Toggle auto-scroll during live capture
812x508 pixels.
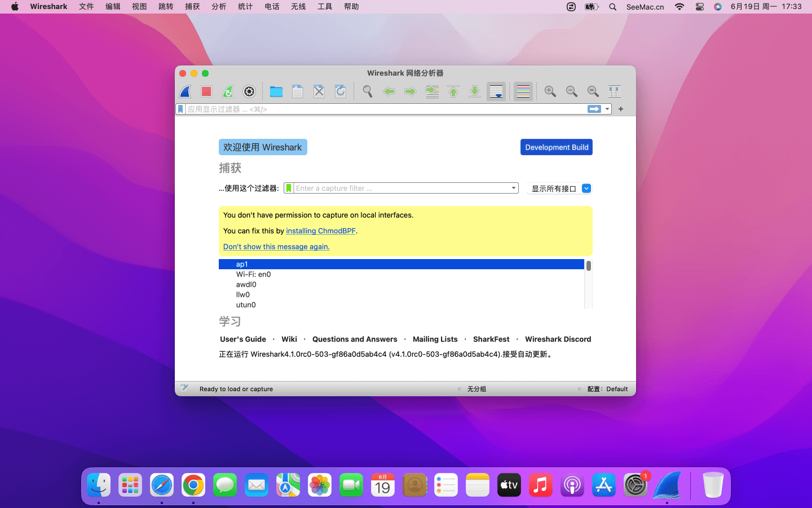(x=496, y=91)
